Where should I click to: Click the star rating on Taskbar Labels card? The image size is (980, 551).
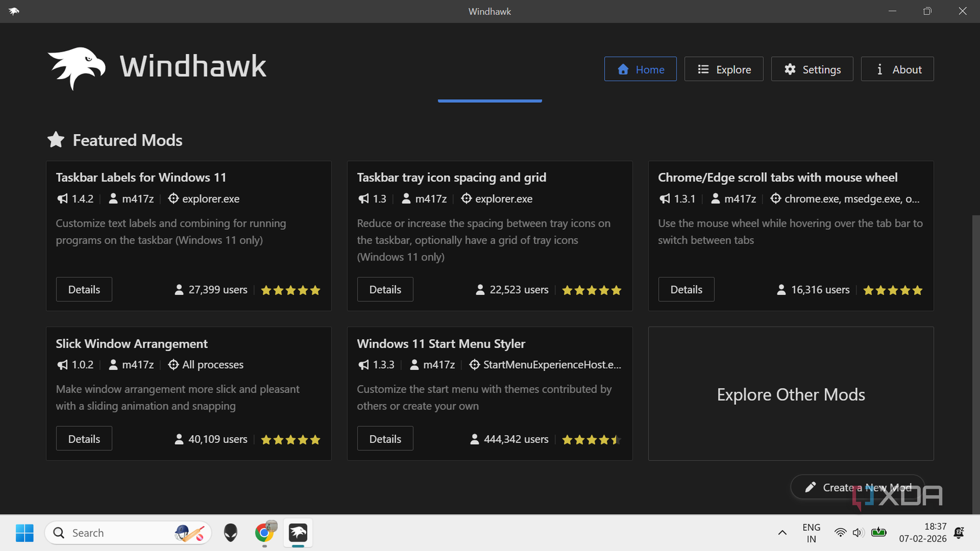(x=290, y=290)
